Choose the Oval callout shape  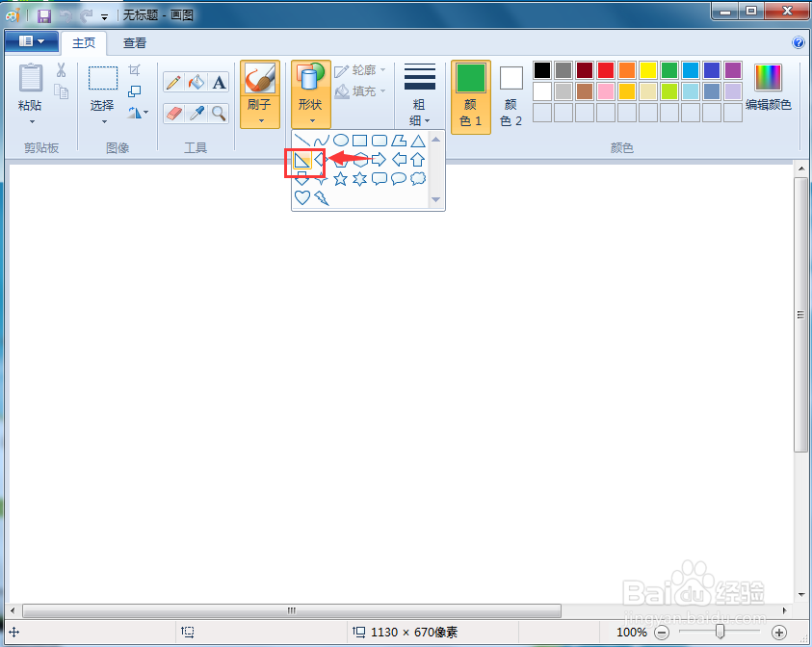pos(398,178)
